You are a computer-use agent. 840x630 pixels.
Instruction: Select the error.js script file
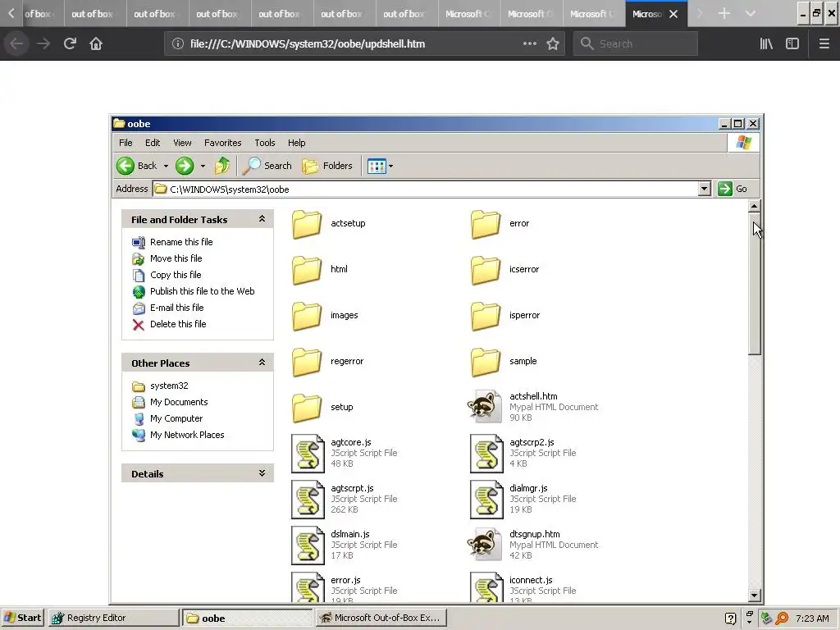click(x=345, y=588)
